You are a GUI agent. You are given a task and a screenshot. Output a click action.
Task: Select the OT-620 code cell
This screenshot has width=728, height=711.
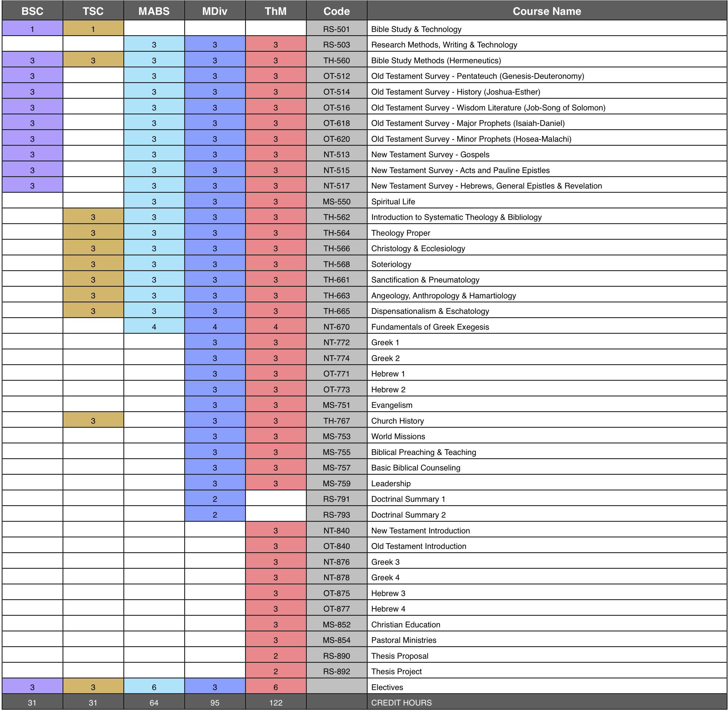(337, 139)
